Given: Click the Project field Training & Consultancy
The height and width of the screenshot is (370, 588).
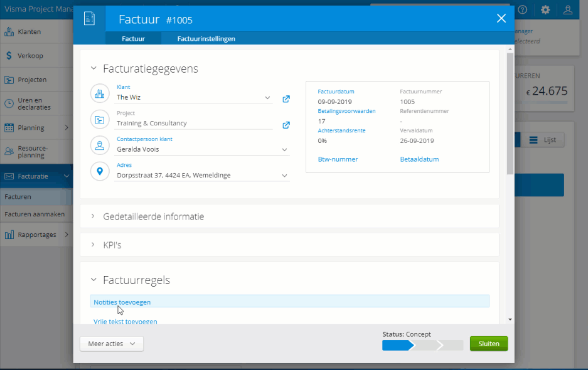Looking at the screenshot, I should tap(193, 124).
